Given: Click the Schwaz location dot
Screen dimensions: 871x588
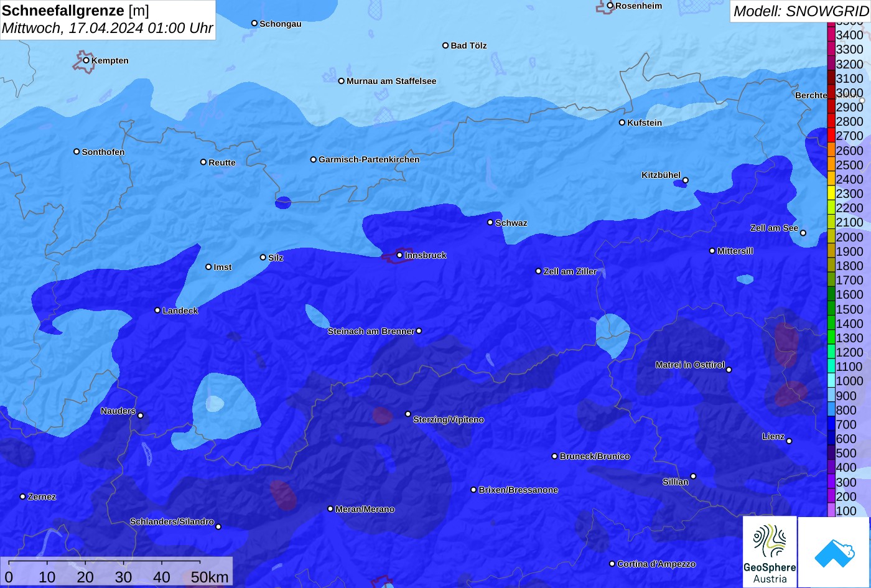Looking at the screenshot, I should 490,222.
